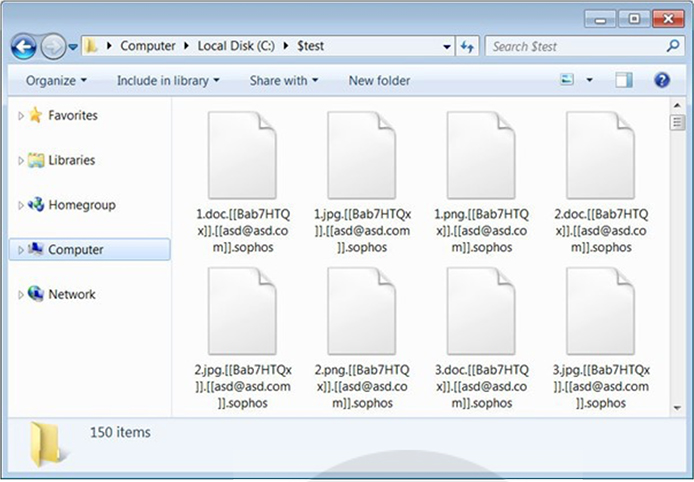Select the 1.jpg encrypted file icon
This screenshot has height=482, width=694.
pos(362,155)
